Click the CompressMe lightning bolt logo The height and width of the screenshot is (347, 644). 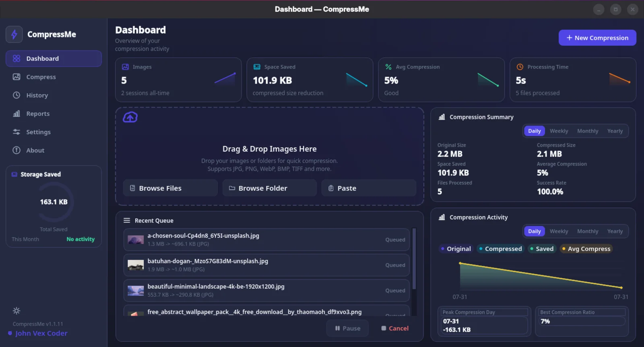pyautogui.click(x=14, y=35)
